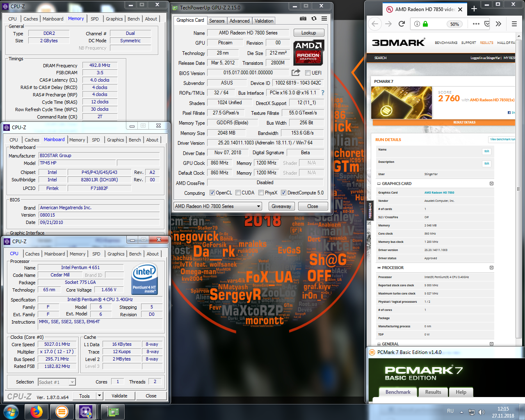The image size is (525, 420).
Task: Open the Tools dropdown arrow in CPU-Z
Action: (x=99, y=396)
